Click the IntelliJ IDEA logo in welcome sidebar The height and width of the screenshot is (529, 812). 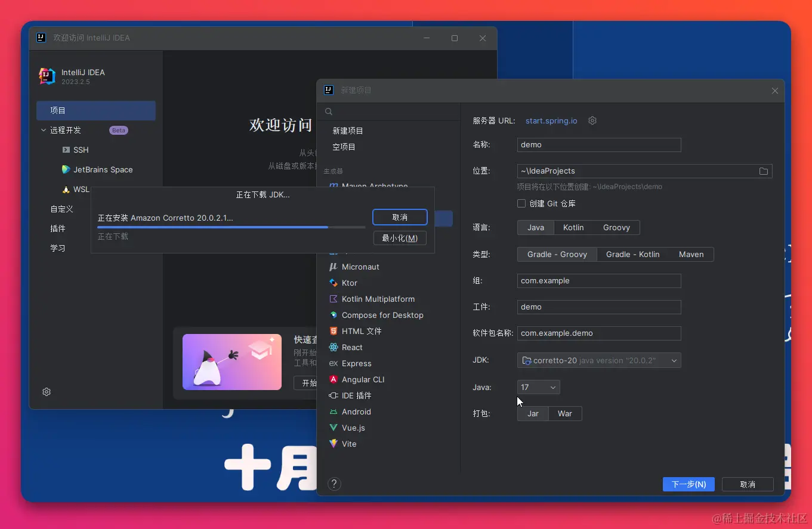[x=47, y=76]
